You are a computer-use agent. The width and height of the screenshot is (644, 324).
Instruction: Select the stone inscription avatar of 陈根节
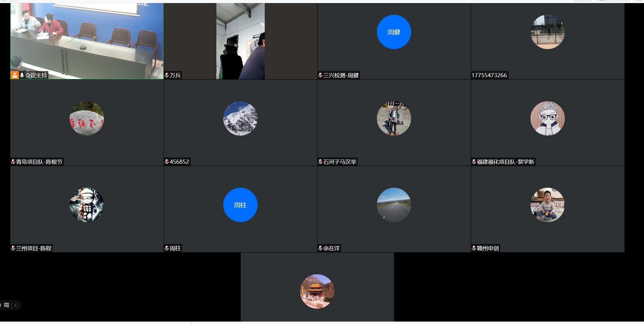tap(87, 118)
